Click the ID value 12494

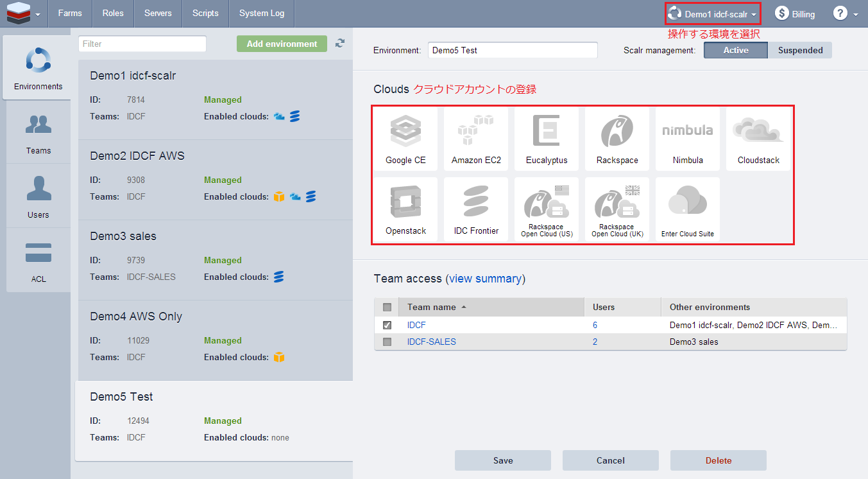click(x=138, y=421)
